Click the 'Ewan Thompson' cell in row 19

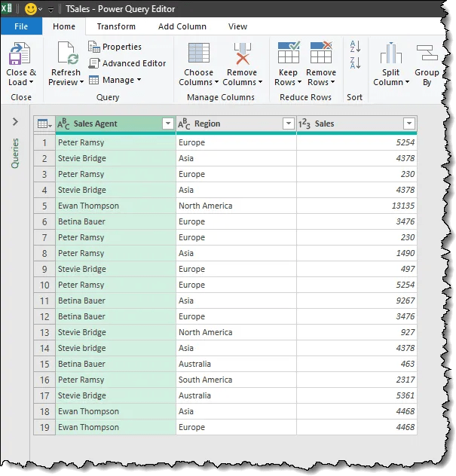[116, 428]
